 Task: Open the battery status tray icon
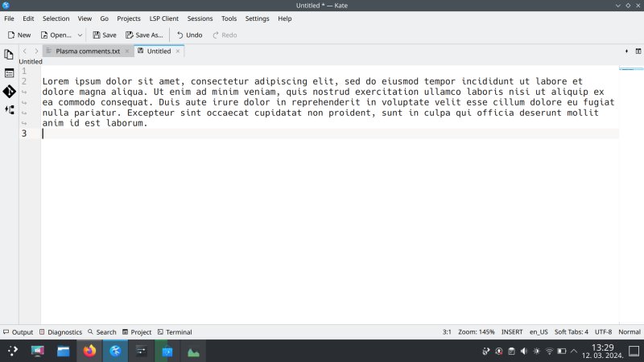561,352
